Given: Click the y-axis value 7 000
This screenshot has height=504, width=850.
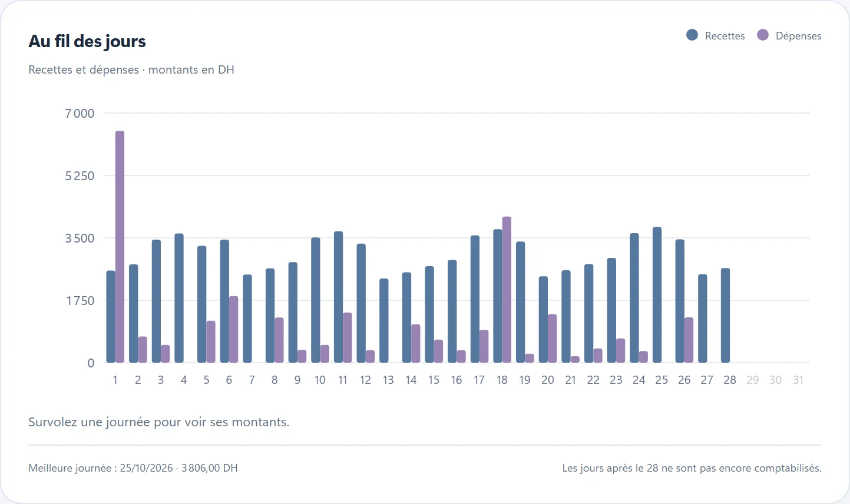Looking at the screenshot, I should (80, 113).
